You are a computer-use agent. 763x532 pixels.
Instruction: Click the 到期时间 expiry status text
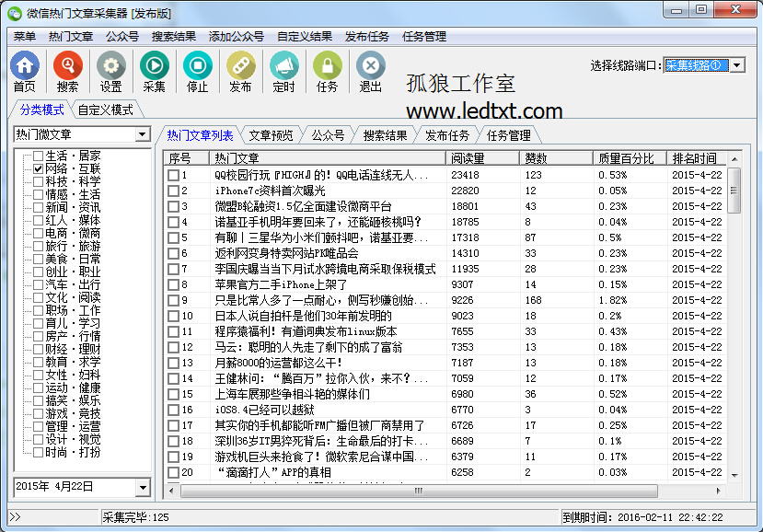[642, 517]
